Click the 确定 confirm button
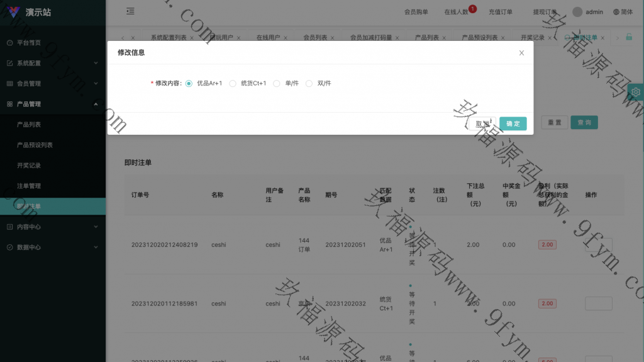 [x=513, y=123]
